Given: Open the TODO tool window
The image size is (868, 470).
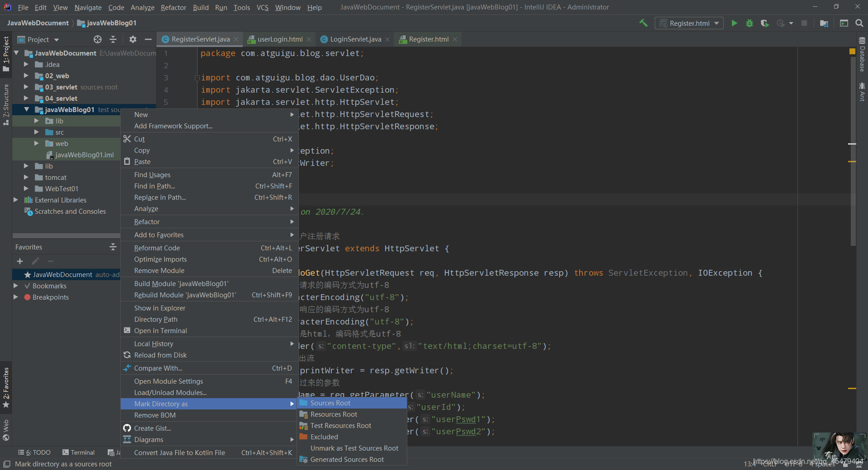Looking at the screenshot, I should point(34,452).
